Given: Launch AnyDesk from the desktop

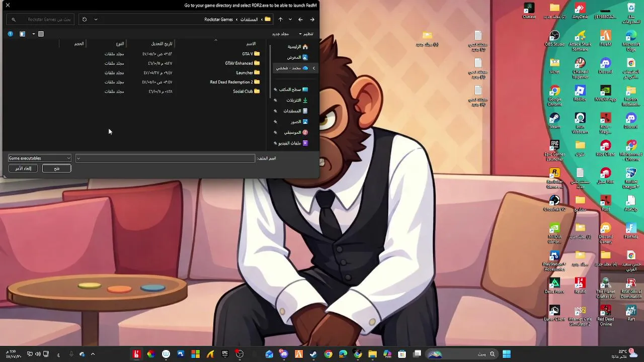Looking at the screenshot, I should click(580, 11).
